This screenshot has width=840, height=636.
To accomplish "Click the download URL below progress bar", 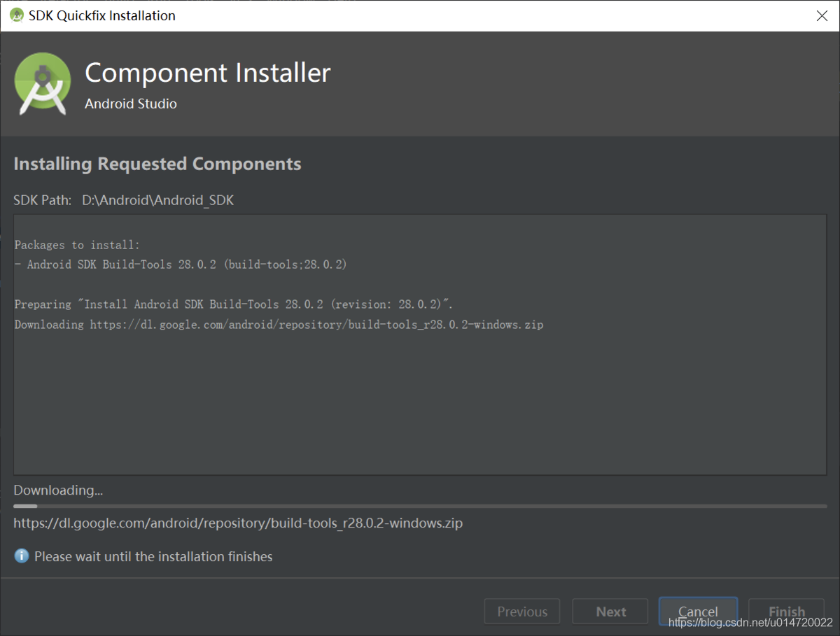I will [x=238, y=523].
